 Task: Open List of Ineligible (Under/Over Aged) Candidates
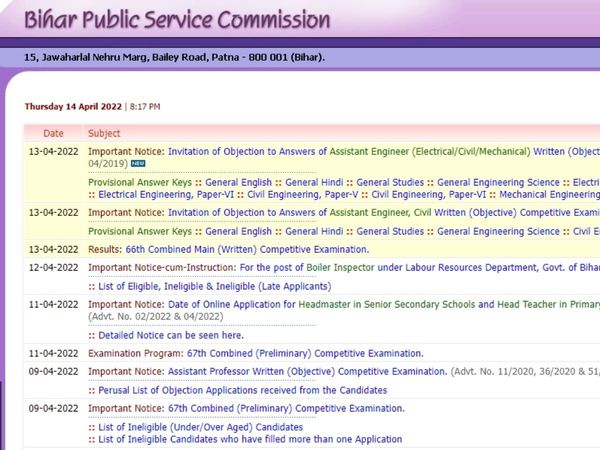click(201, 427)
